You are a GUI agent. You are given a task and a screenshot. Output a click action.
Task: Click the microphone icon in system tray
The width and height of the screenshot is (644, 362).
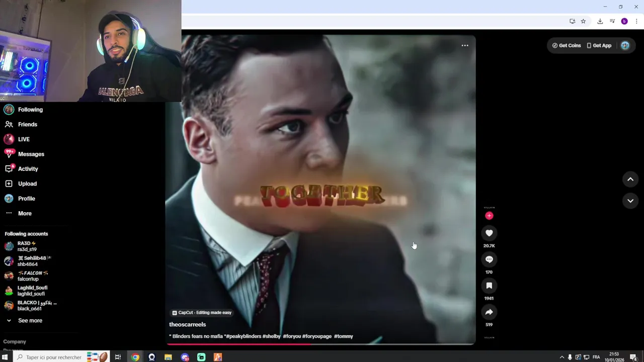tap(570, 357)
